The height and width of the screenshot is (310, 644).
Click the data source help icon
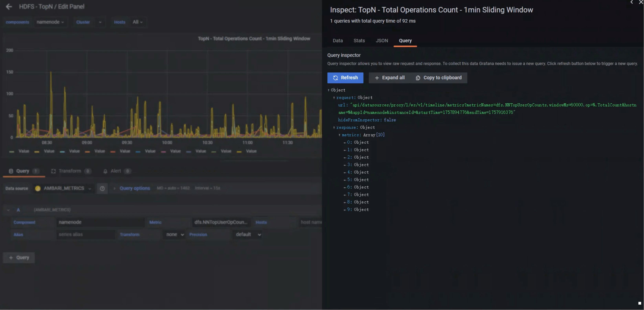(102, 188)
